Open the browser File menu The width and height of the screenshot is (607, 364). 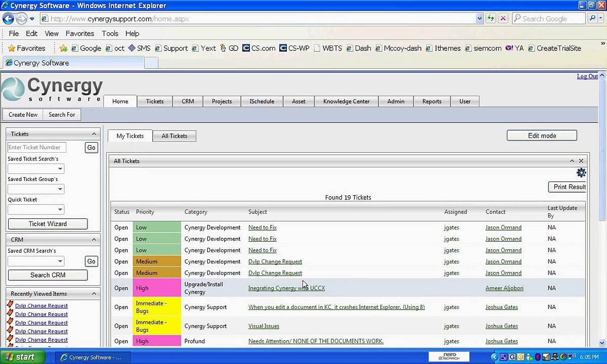(14, 33)
